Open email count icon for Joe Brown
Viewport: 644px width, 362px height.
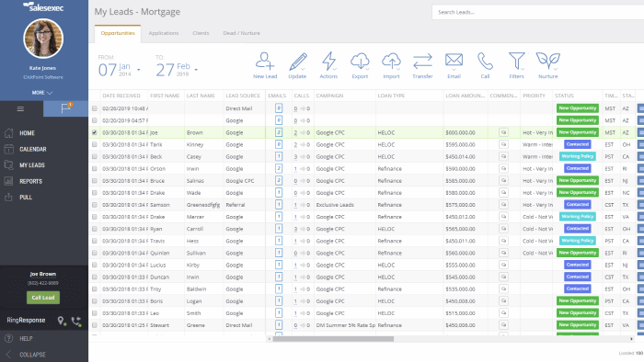coord(279,132)
